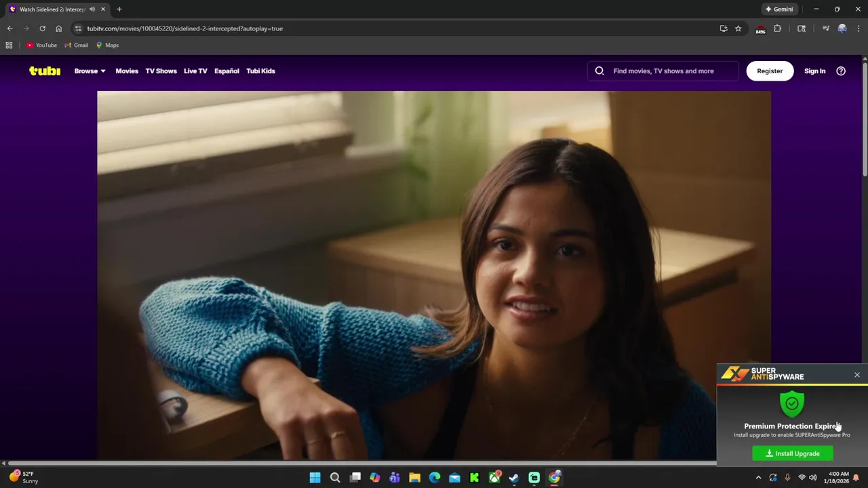Open the clock showing 4:00 AM
Viewport: 868px width, 488px height.
point(838,477)
